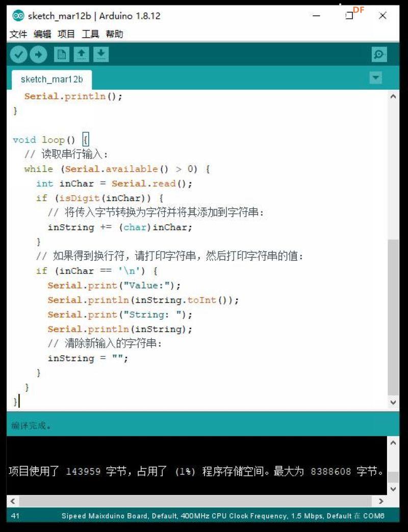Click the console scrollbar down arrow
This screenshot has width=408, height=532.
393,489
